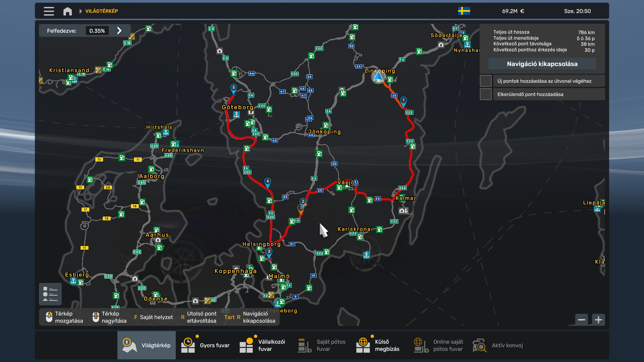
Task: Select waypoint marker 5 near Göteborg
Action: pyautogui.click(x=233, y=89)
